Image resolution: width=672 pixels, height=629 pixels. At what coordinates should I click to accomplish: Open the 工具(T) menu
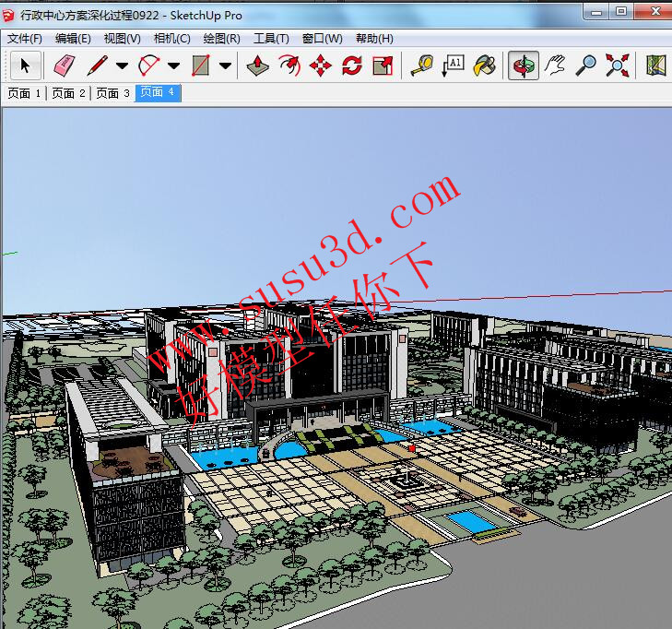tap(271, 39)
